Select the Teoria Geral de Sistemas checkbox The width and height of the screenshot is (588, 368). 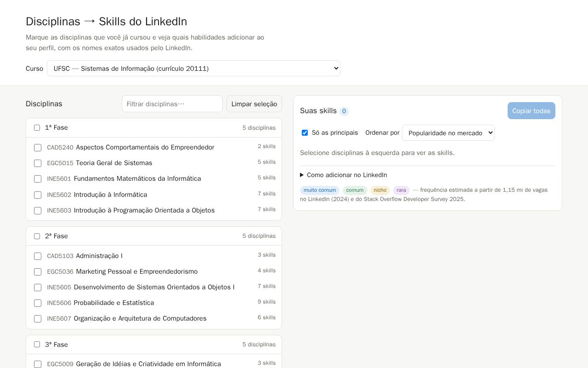pos(38,163)
